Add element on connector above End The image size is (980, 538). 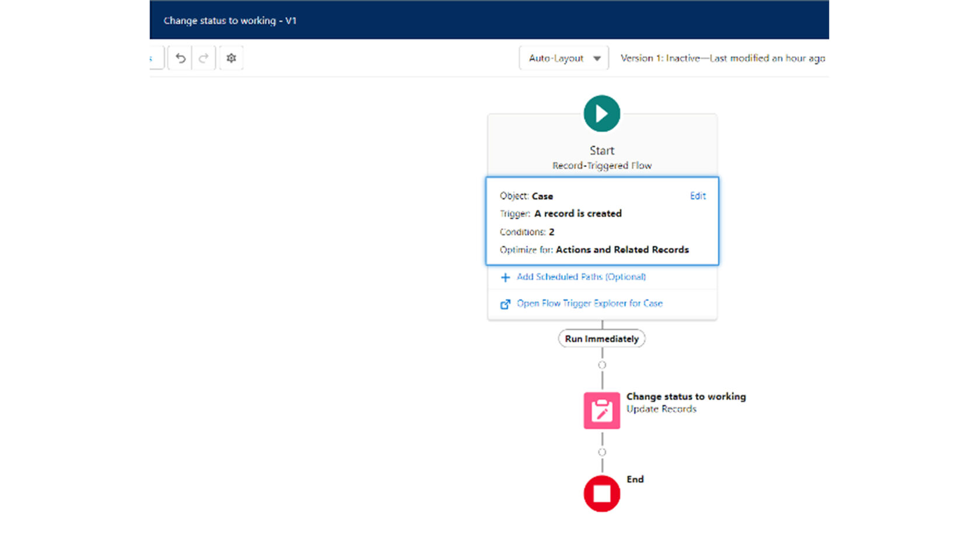point(601,452)
